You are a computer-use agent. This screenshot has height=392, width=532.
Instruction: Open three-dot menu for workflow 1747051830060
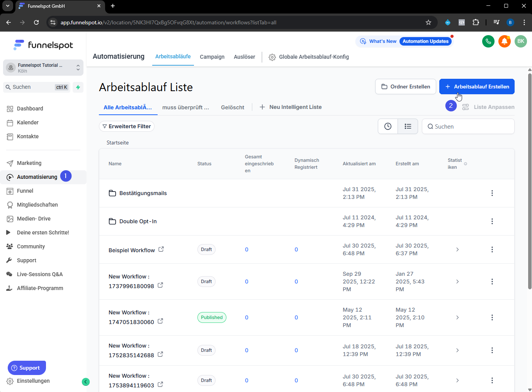tap(492, 317)
